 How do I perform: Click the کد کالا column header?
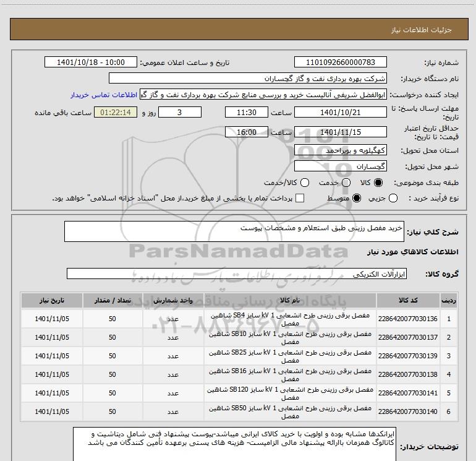click(x=408, y=300)
